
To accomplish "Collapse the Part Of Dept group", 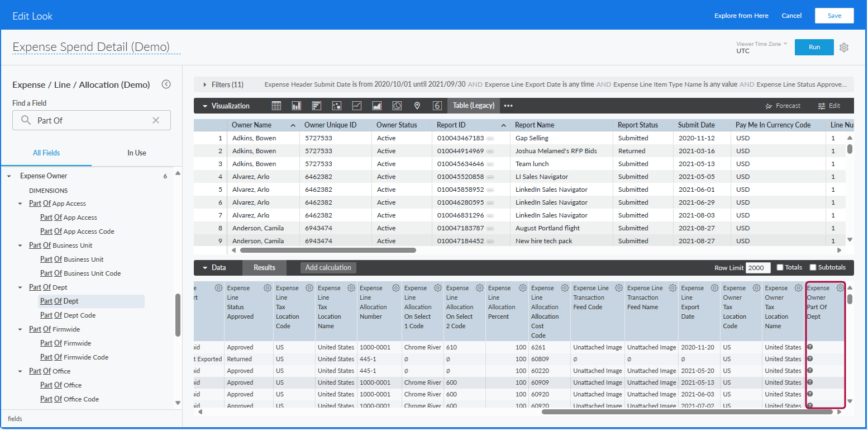I will pyautogui.click(x=21, y=287).
